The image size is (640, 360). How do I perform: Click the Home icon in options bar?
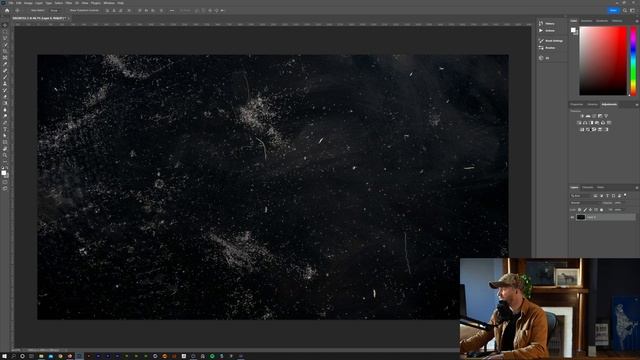pyautogui.click(x=7, y=10)
